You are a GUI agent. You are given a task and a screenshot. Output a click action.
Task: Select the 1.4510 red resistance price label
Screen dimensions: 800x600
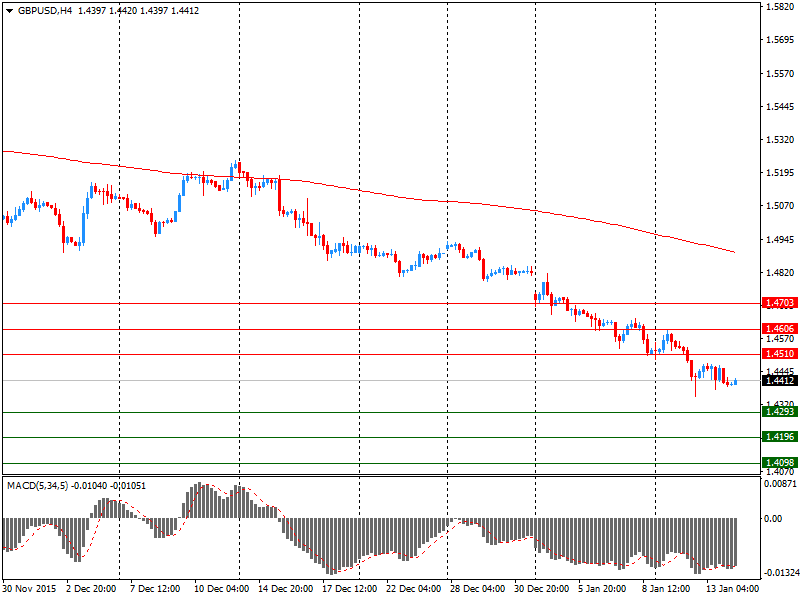(780, 354)
